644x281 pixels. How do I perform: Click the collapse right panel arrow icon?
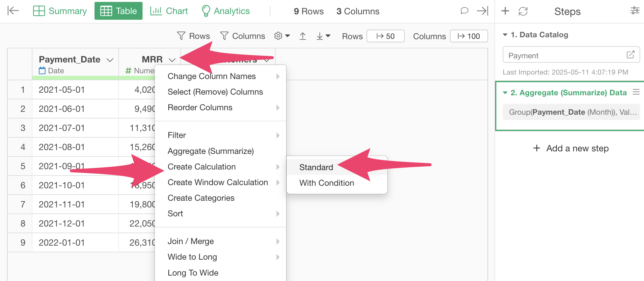pyautogui.click(x=482, y=11)
